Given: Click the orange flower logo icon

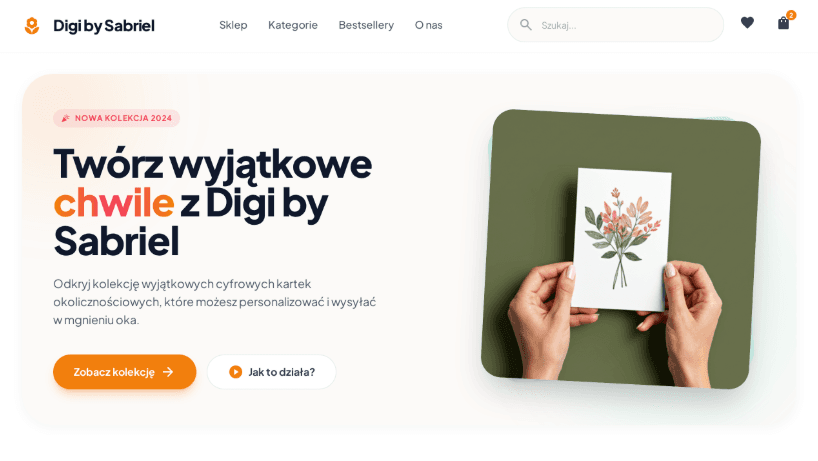Looking at the screenshot, I should pyautogui.click(x=32, y=26).
